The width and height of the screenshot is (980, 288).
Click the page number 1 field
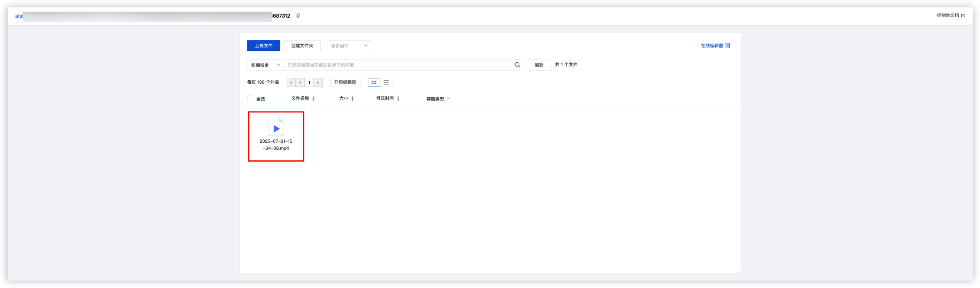pyautogui.click(x=309, y=82)
